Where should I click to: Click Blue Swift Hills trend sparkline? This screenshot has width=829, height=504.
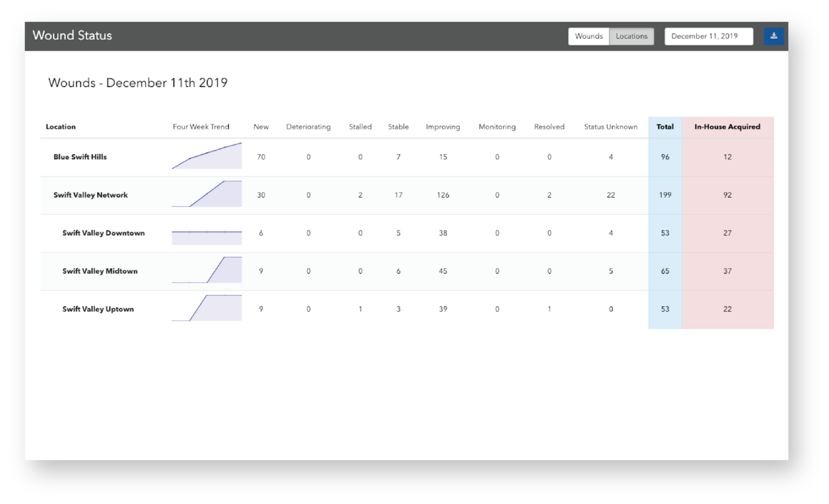[x=207, y=157]
